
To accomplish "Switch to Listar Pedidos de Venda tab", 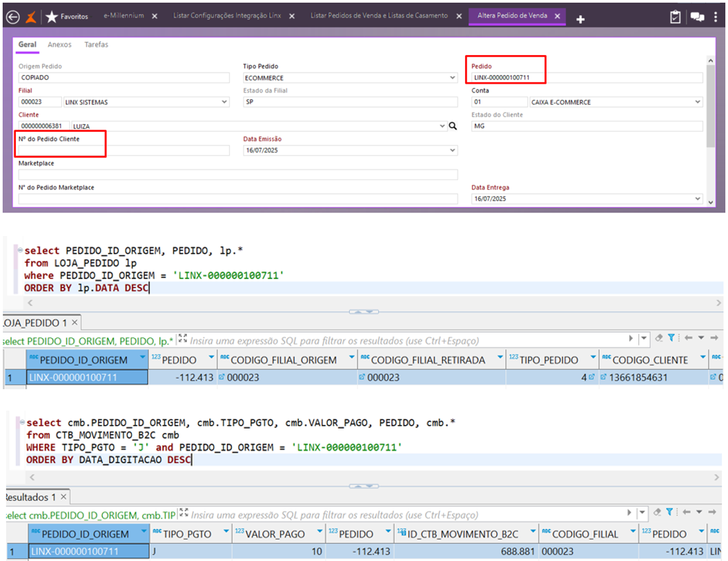I will (x=379, y=16).
